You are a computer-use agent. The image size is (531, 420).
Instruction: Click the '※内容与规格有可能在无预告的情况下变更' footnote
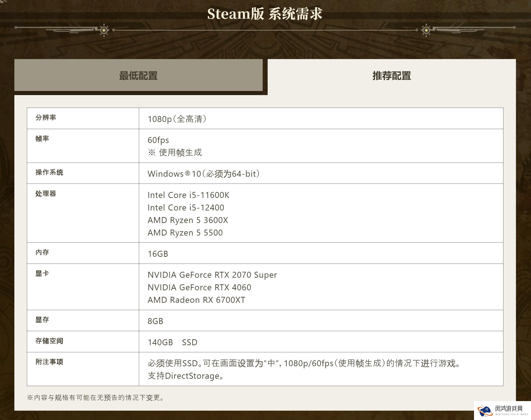[95, 398]
